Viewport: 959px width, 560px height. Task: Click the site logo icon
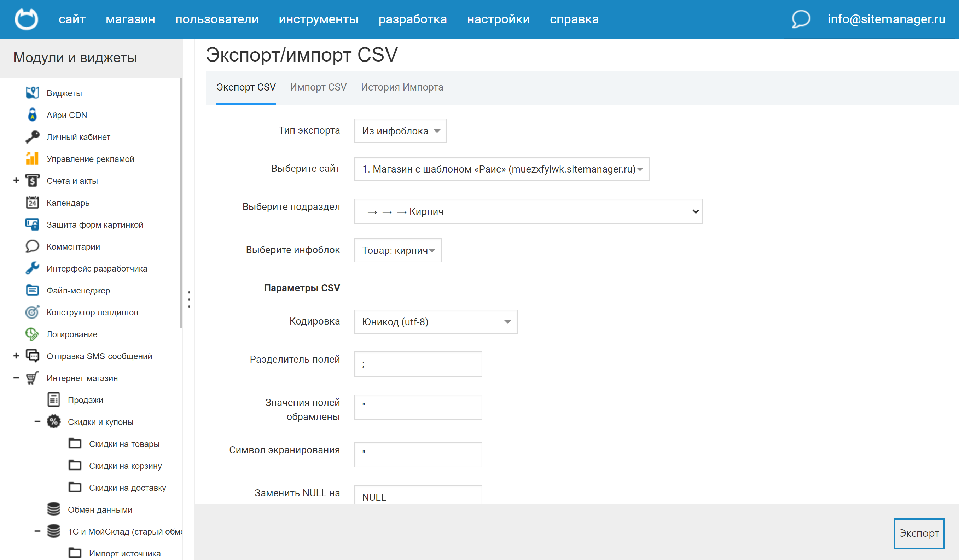click(26, 19)
